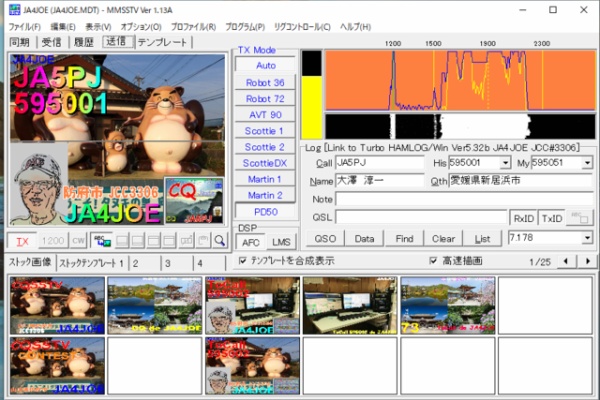This screenshot has width=600, height=400.
Task: Click the Clear log button
Action: coord(443,239)
